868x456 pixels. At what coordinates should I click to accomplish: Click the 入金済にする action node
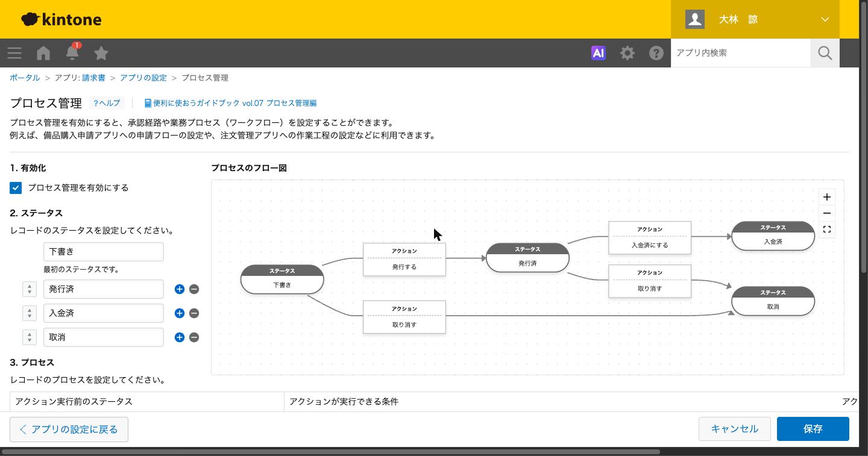tap(650, 237)
